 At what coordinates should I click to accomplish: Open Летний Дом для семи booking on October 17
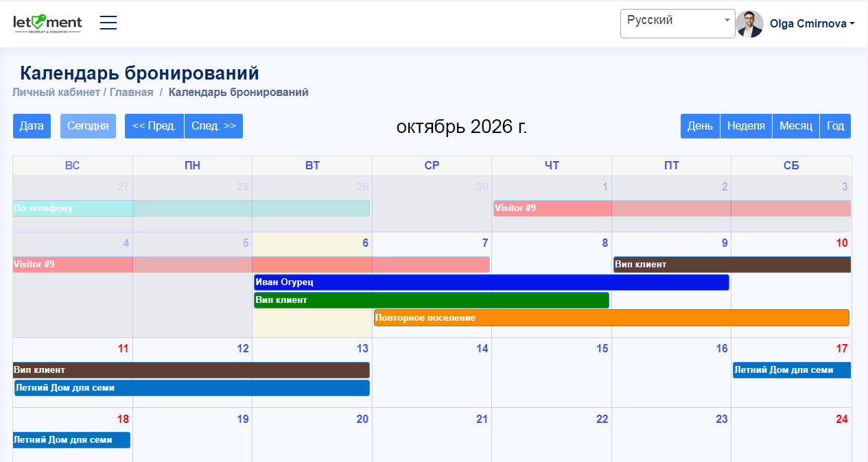pos(792,370)
